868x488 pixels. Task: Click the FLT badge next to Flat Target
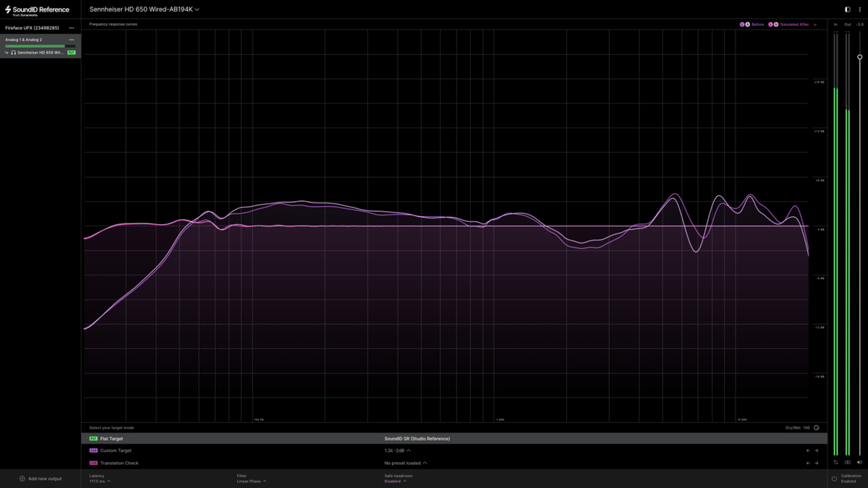[x=93, y=439]
